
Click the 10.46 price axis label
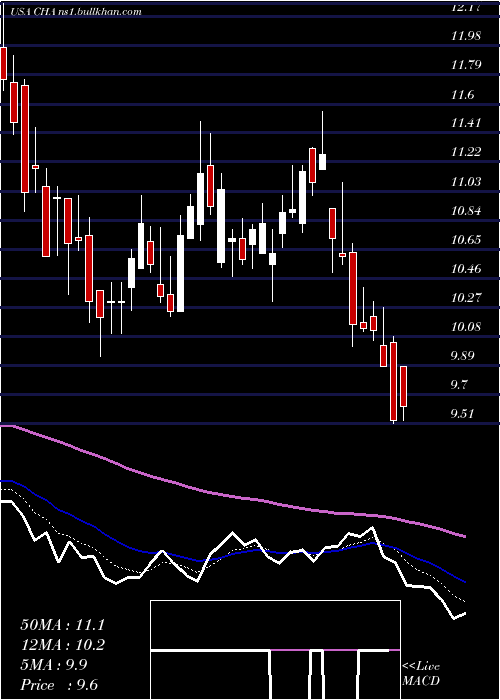point(466,269)
